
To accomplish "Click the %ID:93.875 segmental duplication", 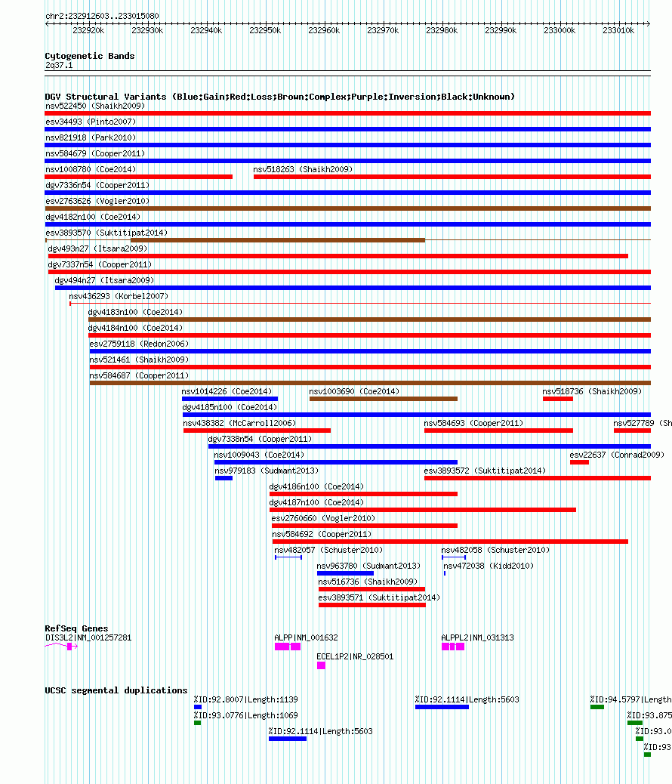I will click(635, 723).
